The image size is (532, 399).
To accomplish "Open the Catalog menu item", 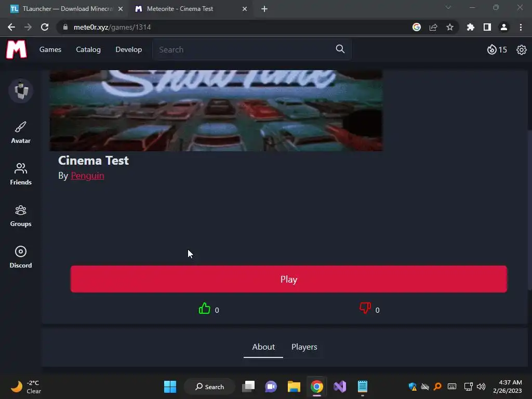I will click(88, 49).
